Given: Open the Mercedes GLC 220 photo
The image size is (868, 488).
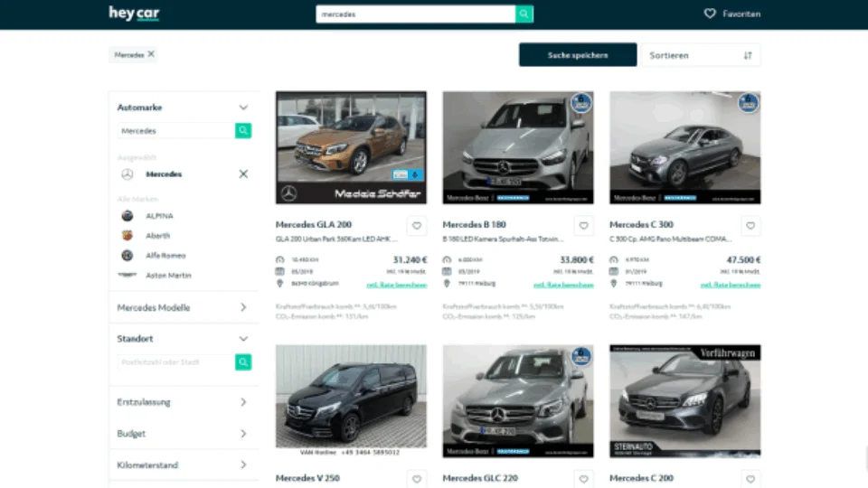Looking at the screenshot, I should click(518, 401).
